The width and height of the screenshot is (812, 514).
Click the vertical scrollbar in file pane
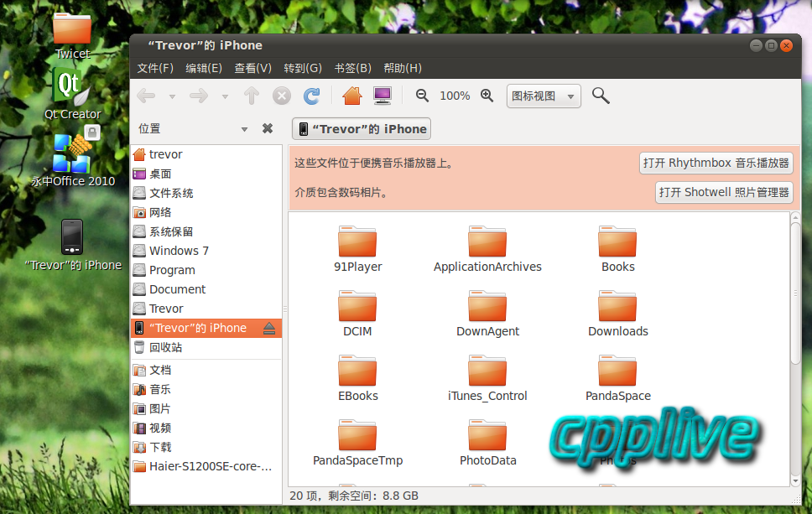(795, 293)
